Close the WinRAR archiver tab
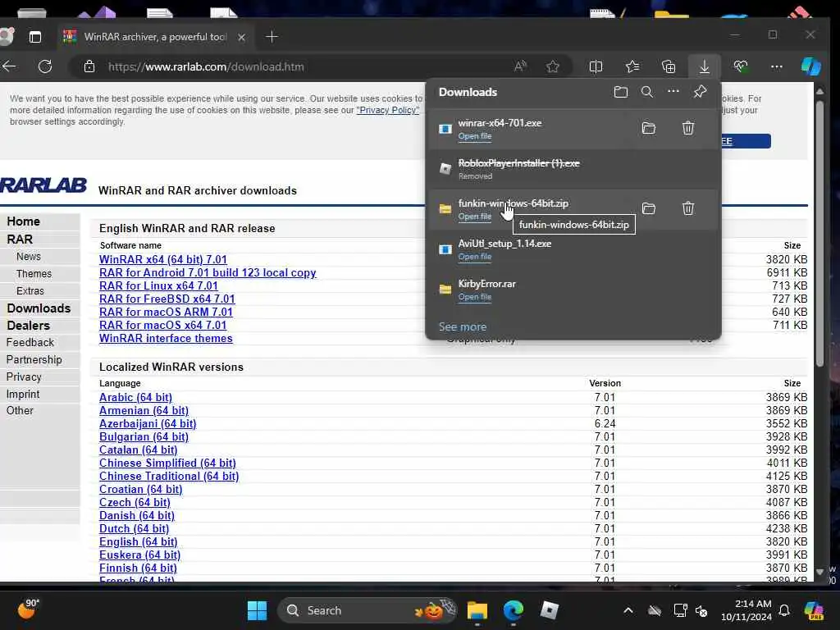 242,37
